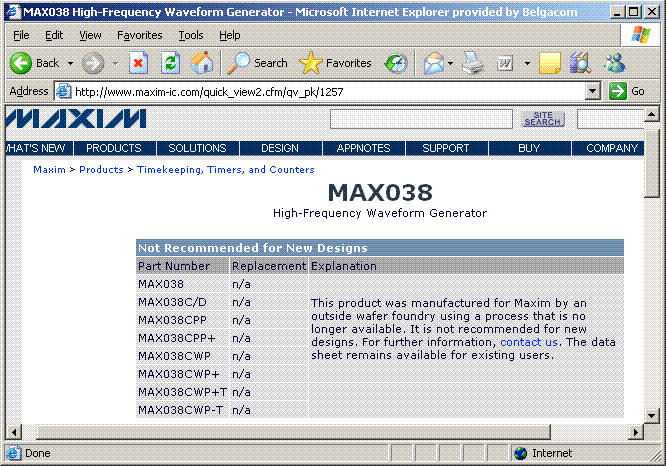Click the Internet zone globe icon
This screenshot has width=666, height=466.
pyautogui.click(x=520, y=453)
